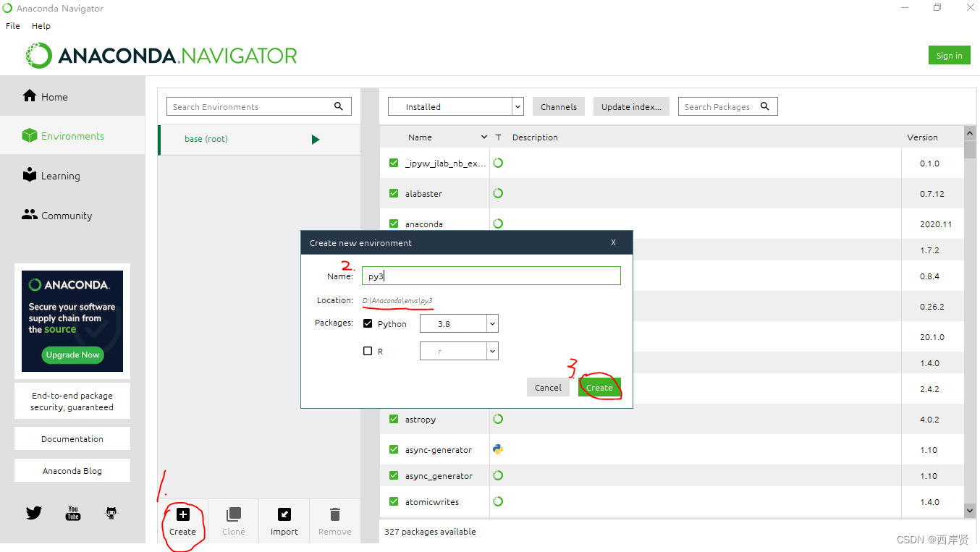Open Anaconda's Twitter page icon
The width and height of the screenshot is (980, 552).
pyautogui.click(x=34, y=513)
